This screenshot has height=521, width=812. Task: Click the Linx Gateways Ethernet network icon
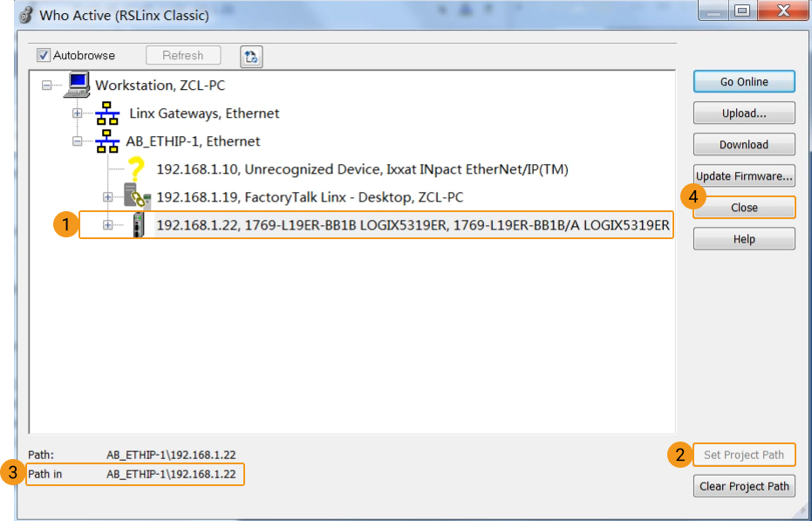(107, 113)
